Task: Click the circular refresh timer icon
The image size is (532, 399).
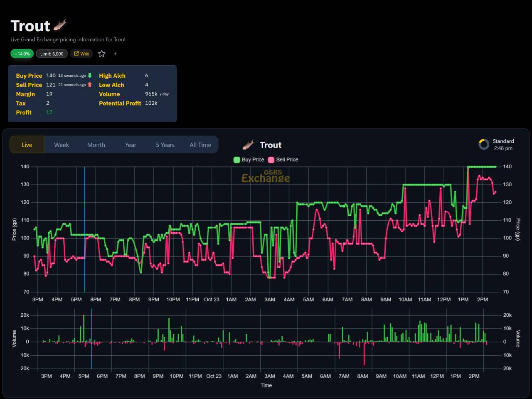Action: click(484, 144)
